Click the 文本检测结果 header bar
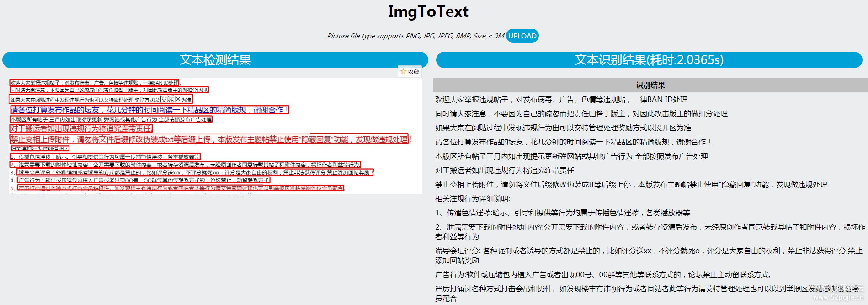Viewport: 868px width, 305px height. click(x=215, y=60)
